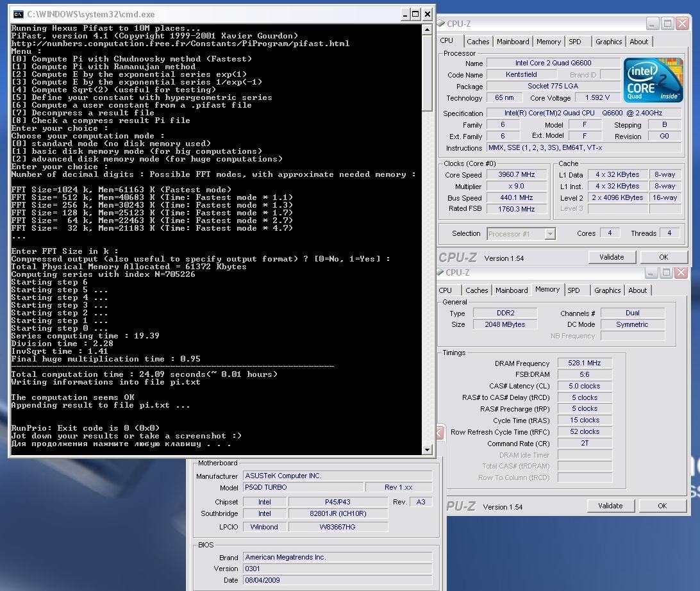The height and width of the screenshot is (591, 700).
Task: Maximize the cmd.exe window
Action: click(415, 14)
